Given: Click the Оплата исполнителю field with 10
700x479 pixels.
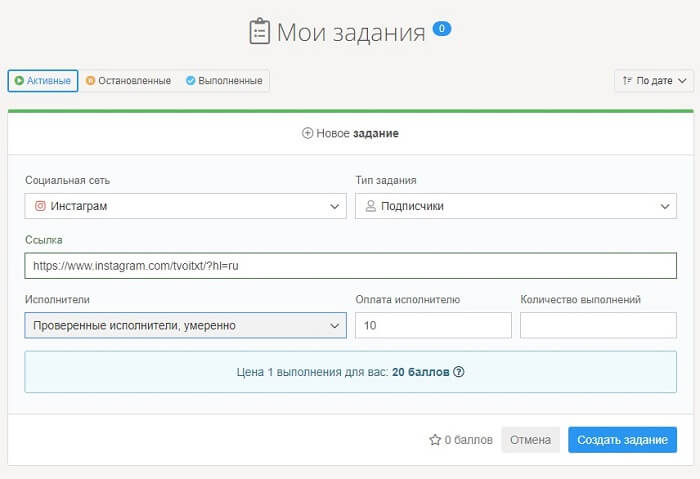Looking at the screenshot, I should 433,325.
